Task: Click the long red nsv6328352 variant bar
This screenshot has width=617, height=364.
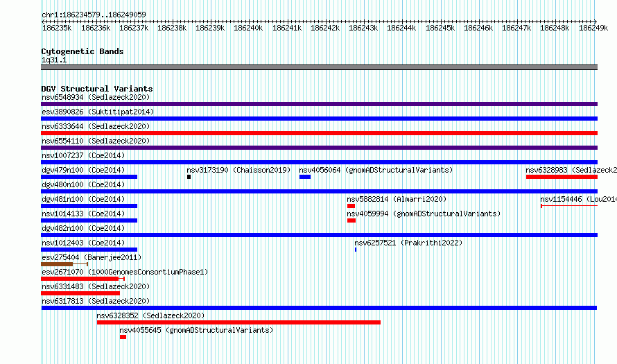Action: pos(238,322)
